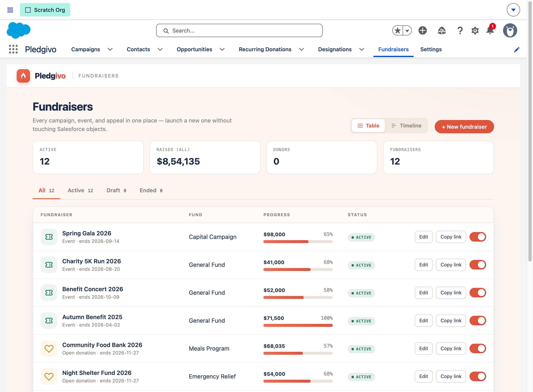Click the Emergency Relief fund cell
The width and height of the screenshot is (533, 392).
click(212, 376)
